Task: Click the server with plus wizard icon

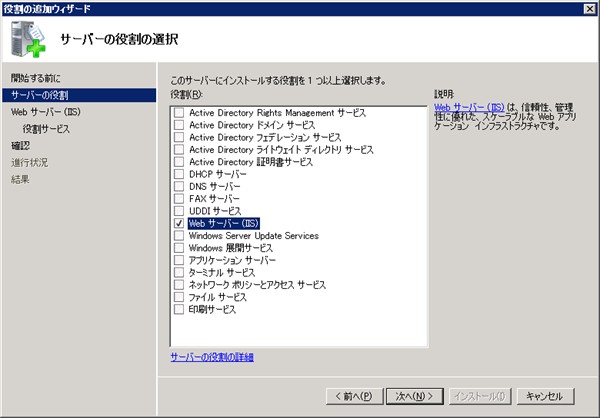Action: point(28,39)
